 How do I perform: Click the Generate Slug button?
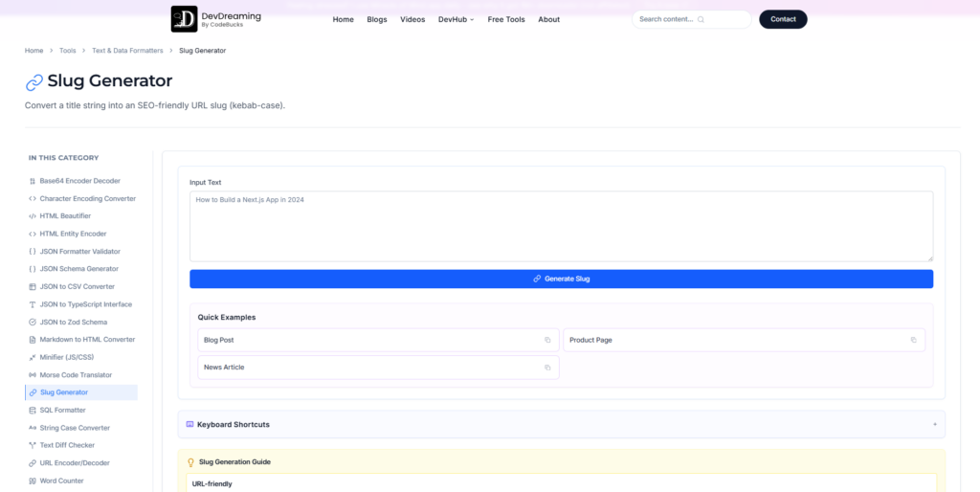pyautogui.click(x=561, y=279)
